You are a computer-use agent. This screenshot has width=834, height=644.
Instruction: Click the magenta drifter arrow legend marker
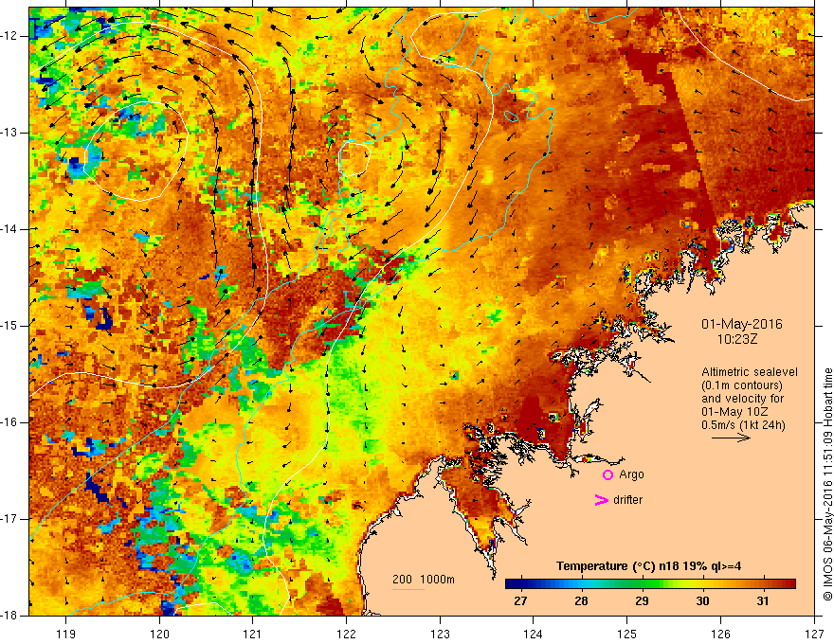pos(602,499)
